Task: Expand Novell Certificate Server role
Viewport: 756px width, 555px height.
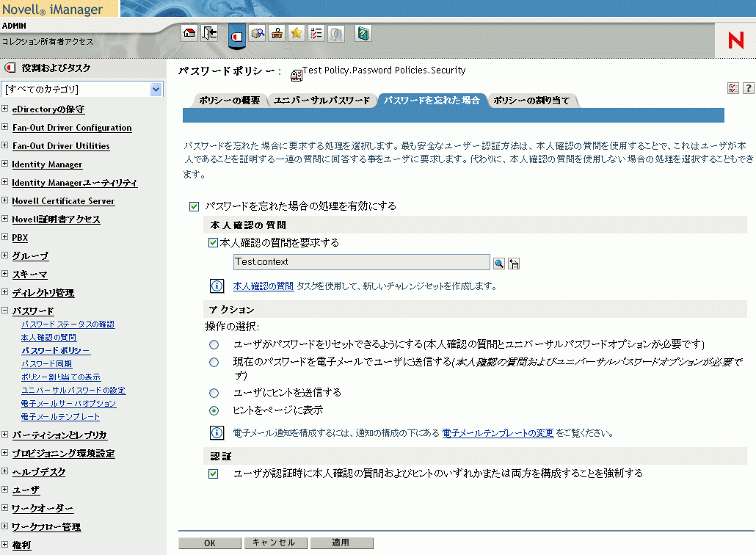Action: click(5, 200)
